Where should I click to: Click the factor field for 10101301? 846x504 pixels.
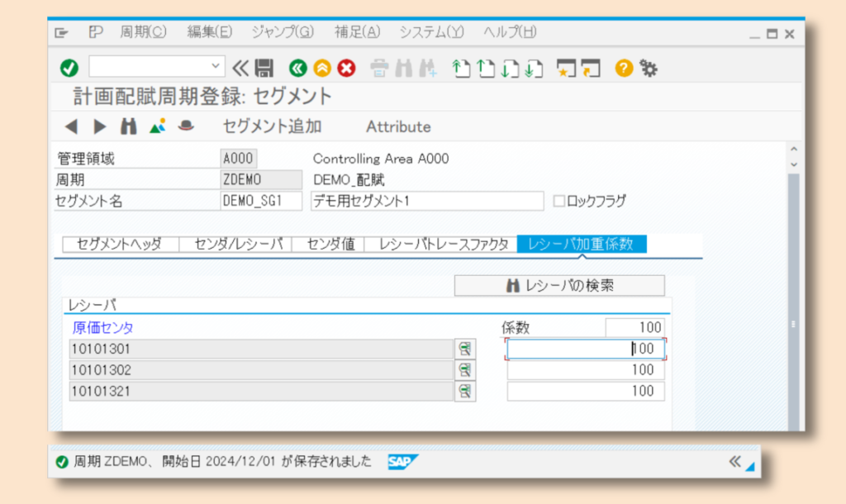[586, 349]
